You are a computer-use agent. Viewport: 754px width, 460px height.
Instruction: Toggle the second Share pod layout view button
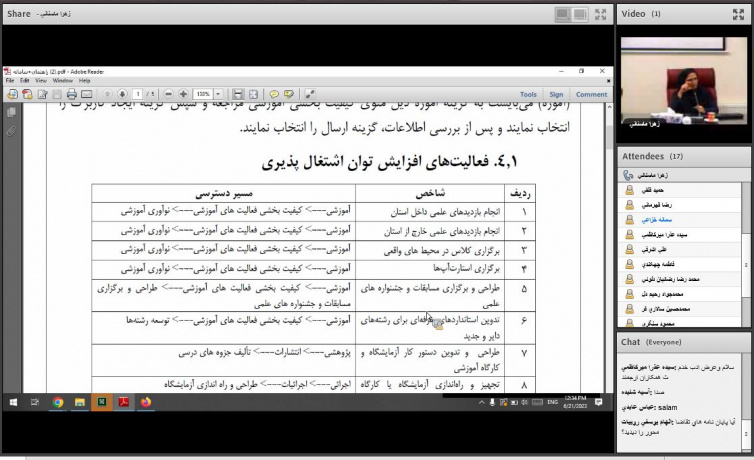coord(580,14)
